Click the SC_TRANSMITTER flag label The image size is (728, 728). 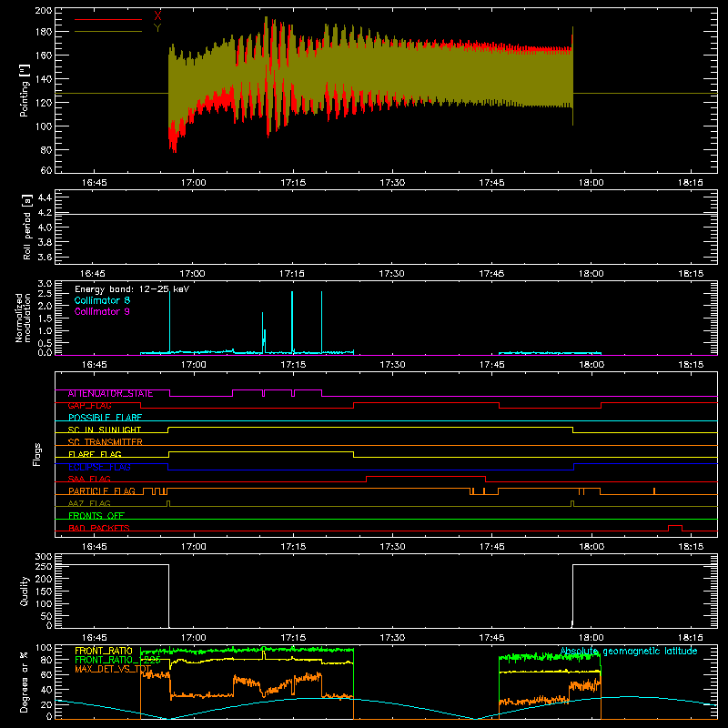pyautogui.click(x=105, y=442)
